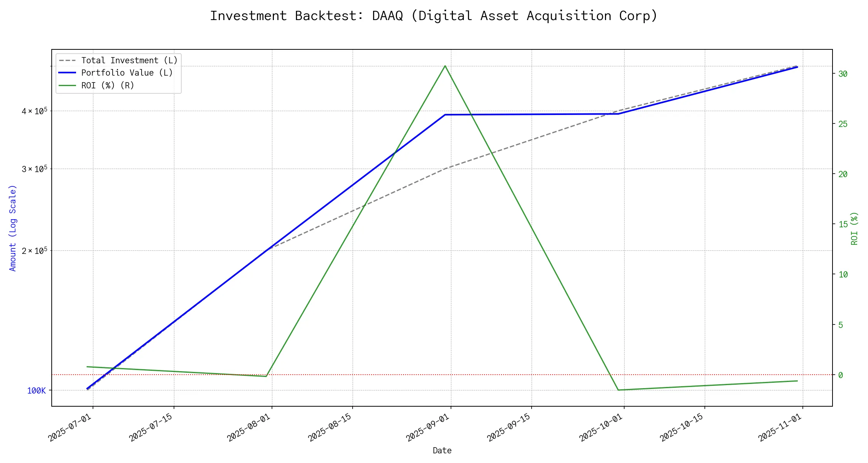
Task: Click the dashed gray legend line swatch
Action: coord(67,61)
